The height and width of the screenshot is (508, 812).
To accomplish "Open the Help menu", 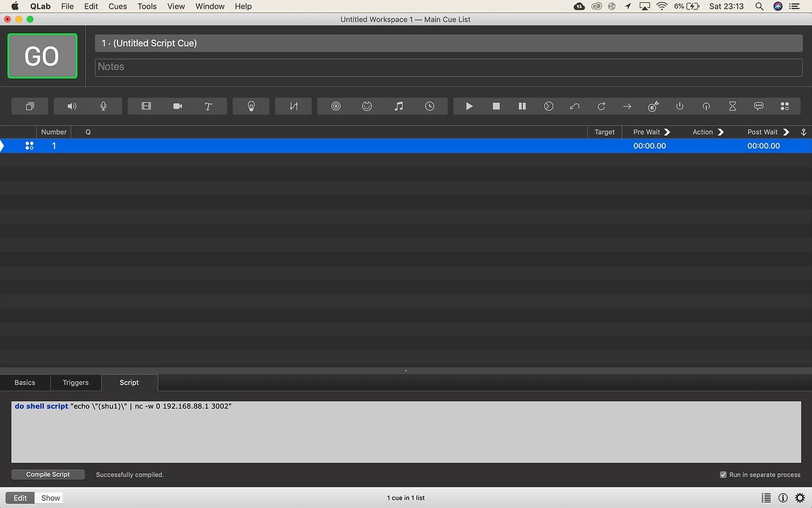I will 243,7.
